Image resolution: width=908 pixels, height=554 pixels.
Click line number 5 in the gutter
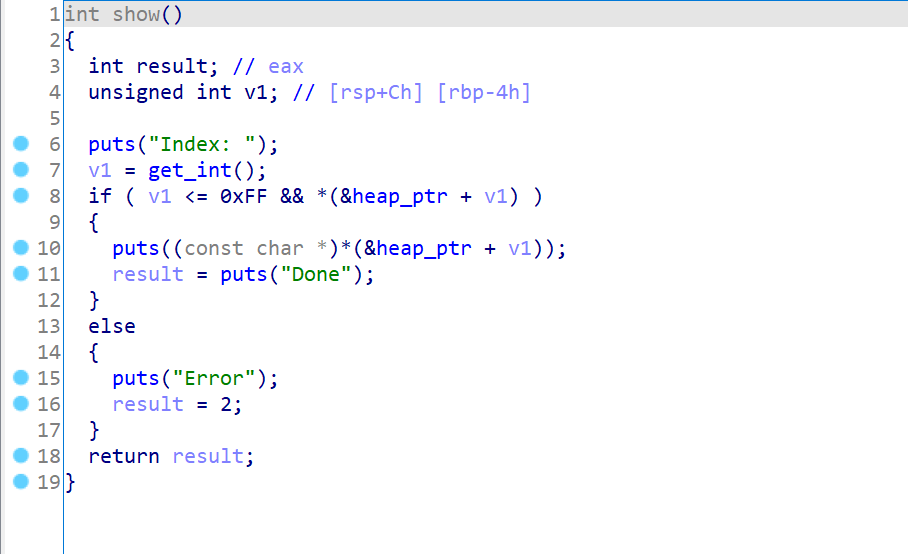click(54, 118)
